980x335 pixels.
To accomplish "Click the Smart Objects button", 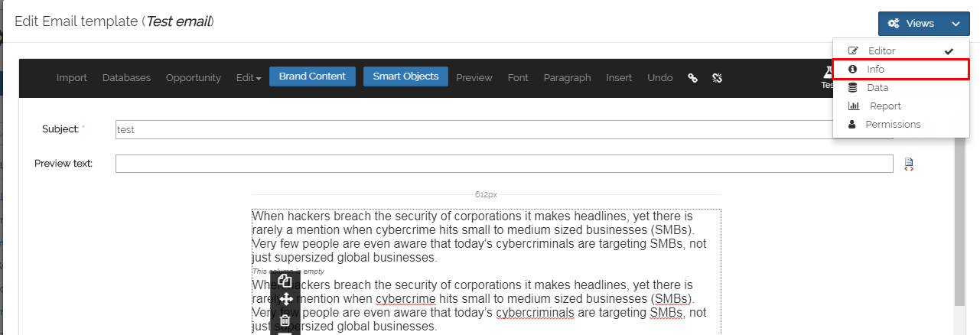I will pyautogui.click(x=405, y=76).
